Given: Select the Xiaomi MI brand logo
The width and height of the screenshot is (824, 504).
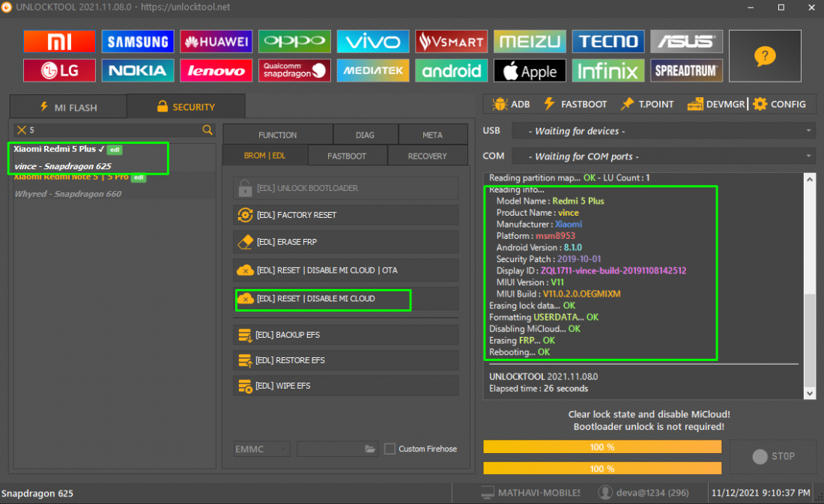Looking at the screenshot, I should [59, 41].
